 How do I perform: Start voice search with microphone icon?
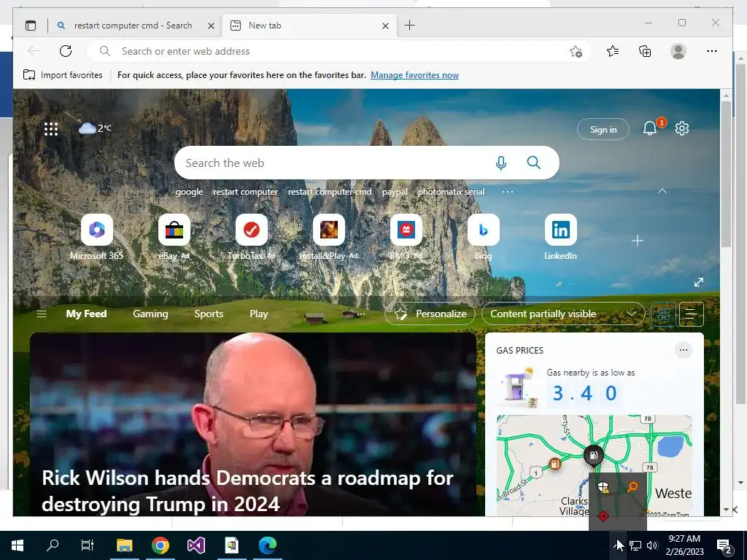click(500, 163)
